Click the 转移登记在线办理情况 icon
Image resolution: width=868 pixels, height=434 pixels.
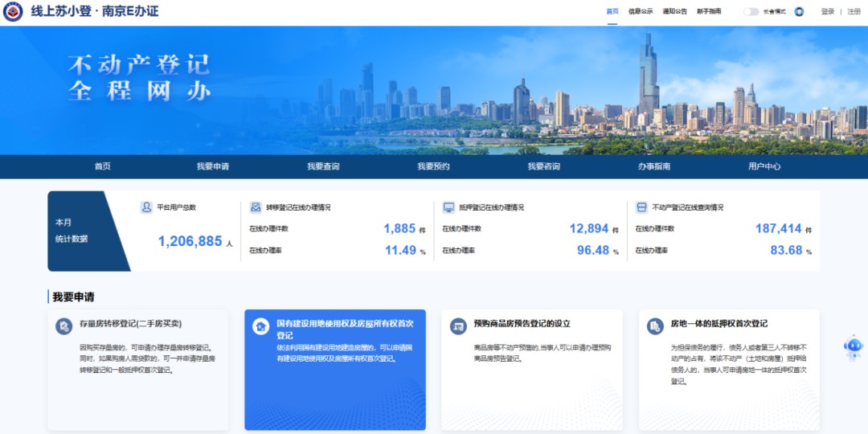256,207
